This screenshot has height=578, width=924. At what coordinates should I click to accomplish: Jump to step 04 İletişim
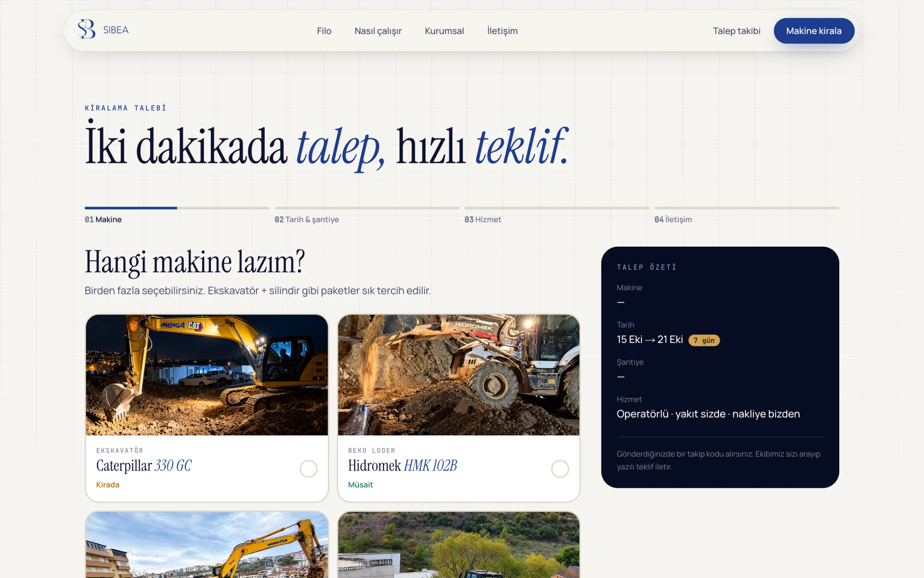click(x=673, y=220)
